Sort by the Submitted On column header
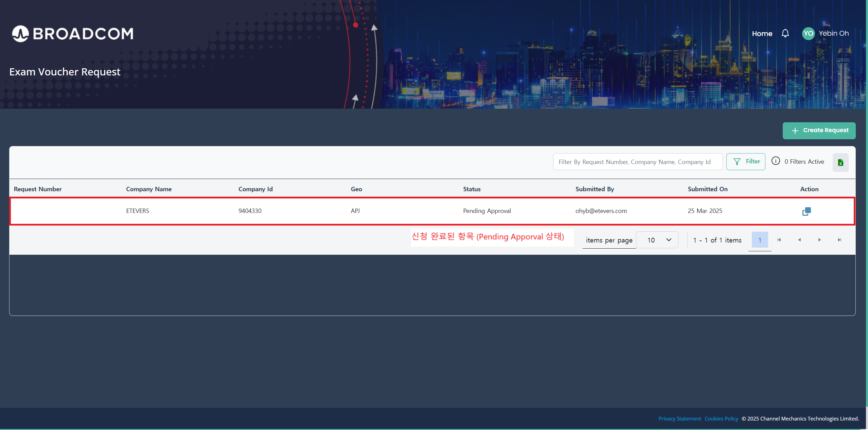 (x=708, y=189)
